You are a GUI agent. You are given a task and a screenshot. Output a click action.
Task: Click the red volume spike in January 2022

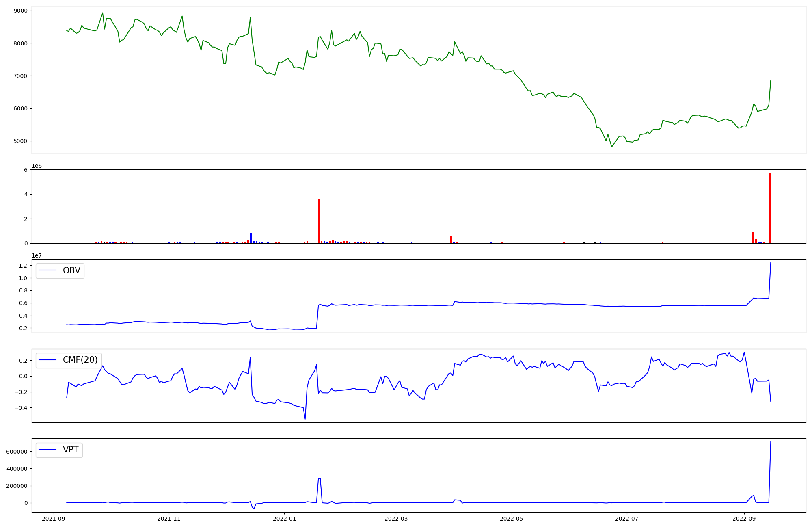pos(319,221)
